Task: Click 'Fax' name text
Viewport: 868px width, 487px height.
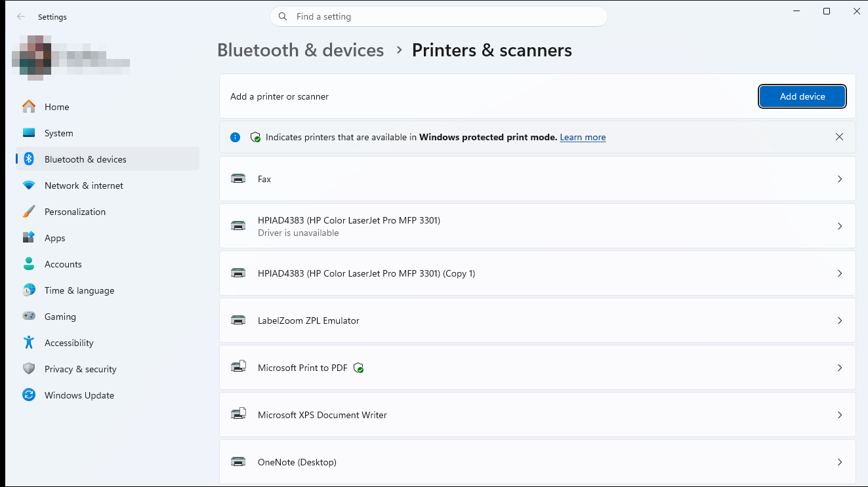Action: point(264,179)
